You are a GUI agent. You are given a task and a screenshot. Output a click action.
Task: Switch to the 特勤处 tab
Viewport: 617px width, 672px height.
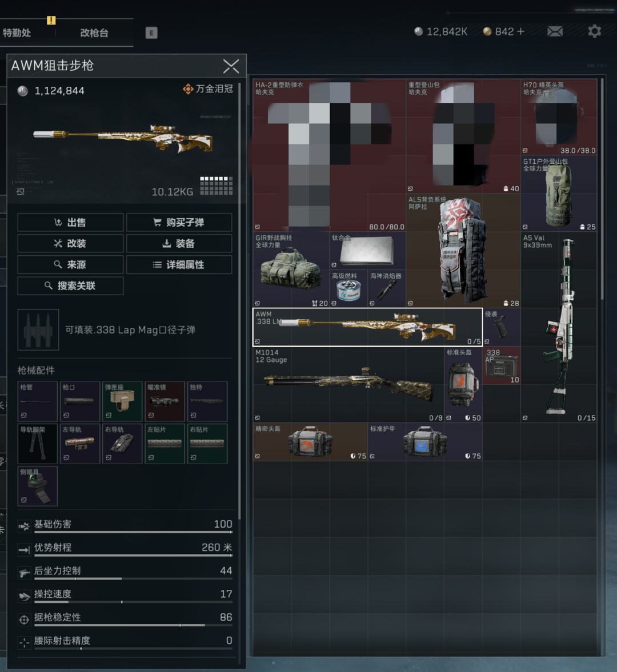click(x=17, y=33)
